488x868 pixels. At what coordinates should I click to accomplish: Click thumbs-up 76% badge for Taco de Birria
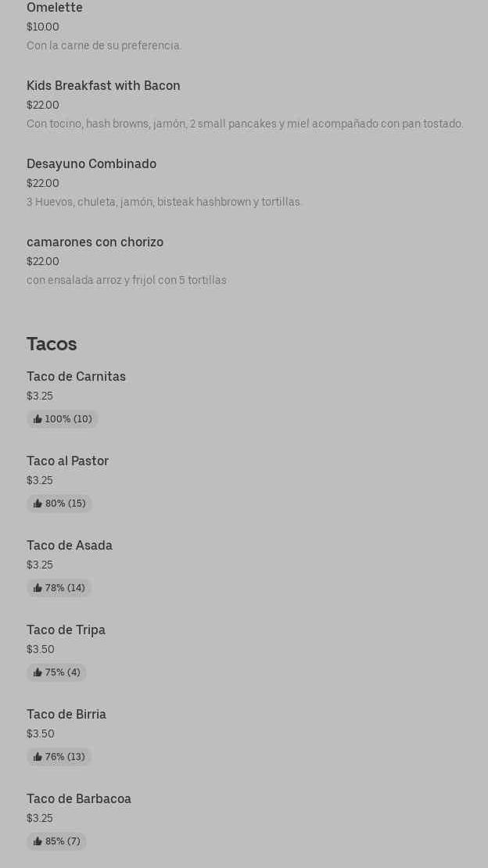point(59,757)
